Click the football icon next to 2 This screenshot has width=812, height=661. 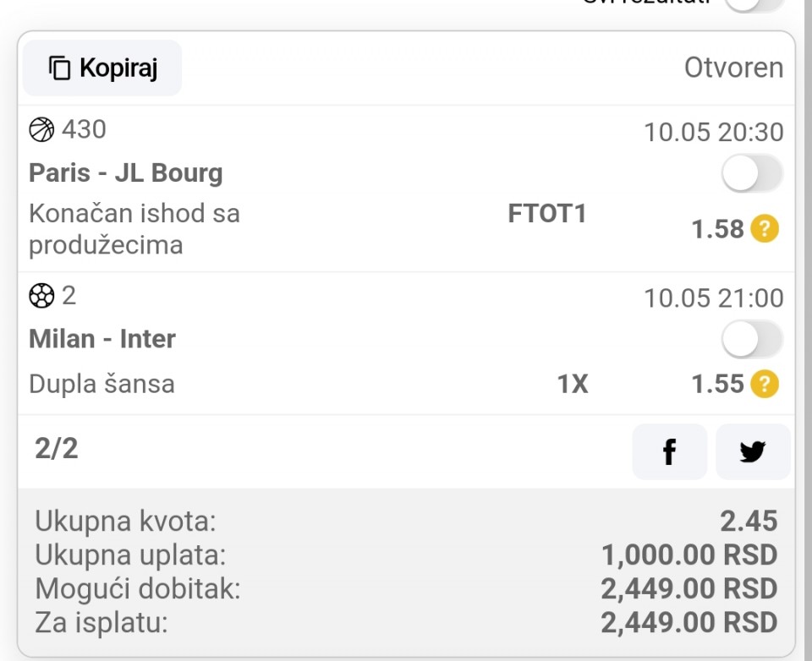(x=41, y=295)
